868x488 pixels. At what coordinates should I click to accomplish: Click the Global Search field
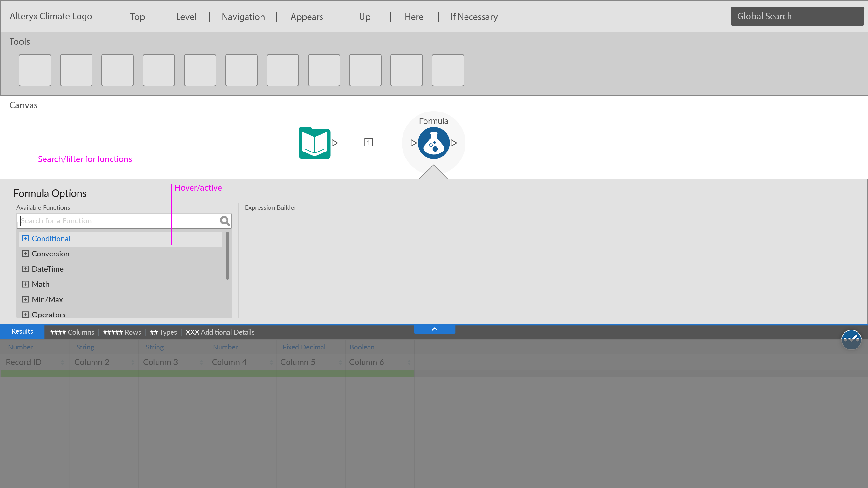click(797, 16)
